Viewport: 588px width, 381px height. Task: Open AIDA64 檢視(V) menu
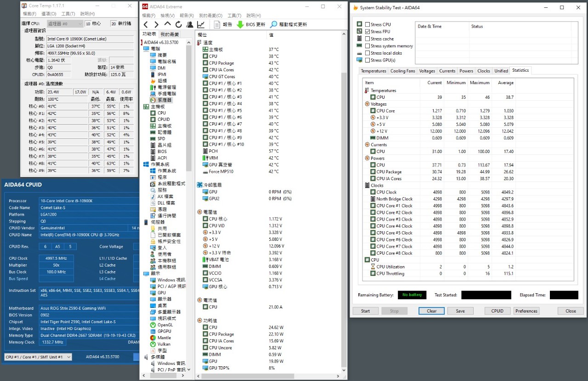pos(167,15)
